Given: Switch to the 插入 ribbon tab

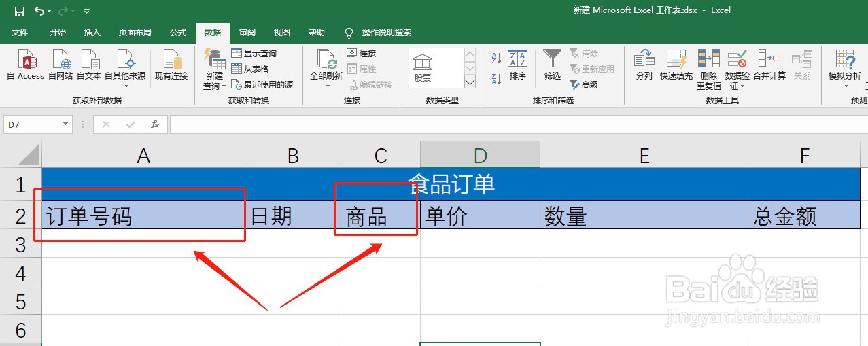Looking at the screenshot, I should [92, 33].
